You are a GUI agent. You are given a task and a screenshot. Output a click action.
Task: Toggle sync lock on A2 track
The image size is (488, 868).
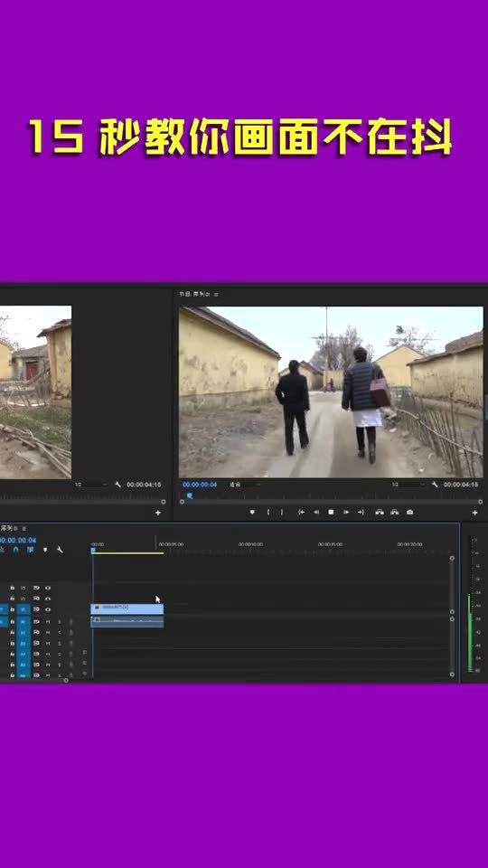click(36, 633)
